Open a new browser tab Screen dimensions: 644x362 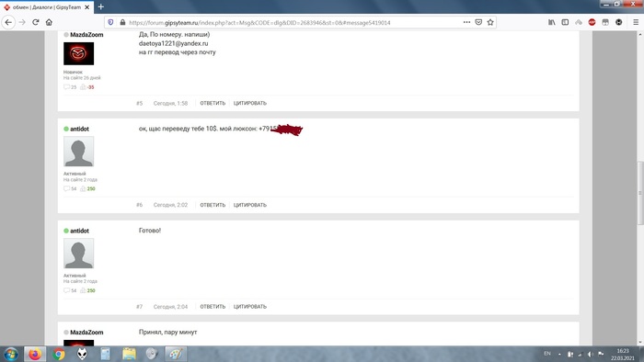point(100,7)
